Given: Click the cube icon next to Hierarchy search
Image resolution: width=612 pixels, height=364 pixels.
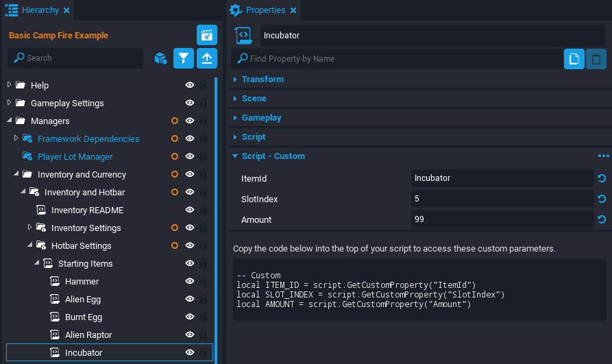Looking at the screenshot, I should pos(160,58).
